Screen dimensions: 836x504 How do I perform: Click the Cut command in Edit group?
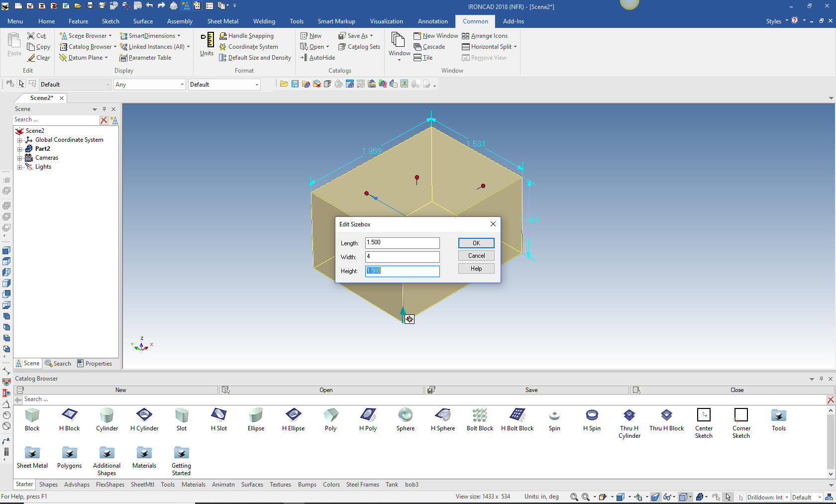[37, 36]
